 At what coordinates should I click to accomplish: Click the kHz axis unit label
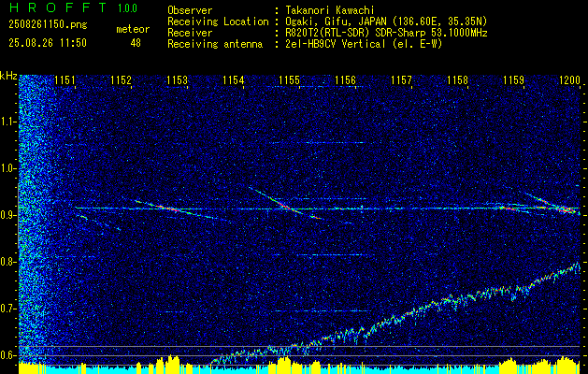pos(9,76)
